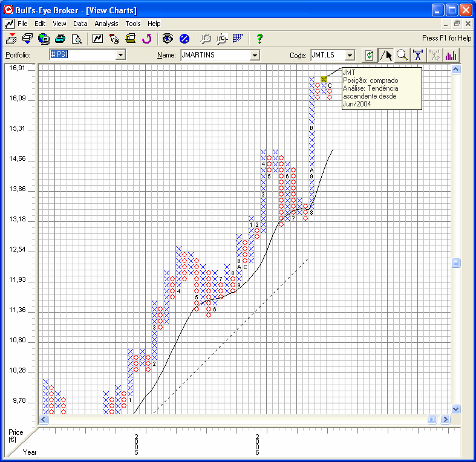The width and height of the screenshot is (476, 462).
Task: Open print preview from the toolbar
Action: click(76, 39)
